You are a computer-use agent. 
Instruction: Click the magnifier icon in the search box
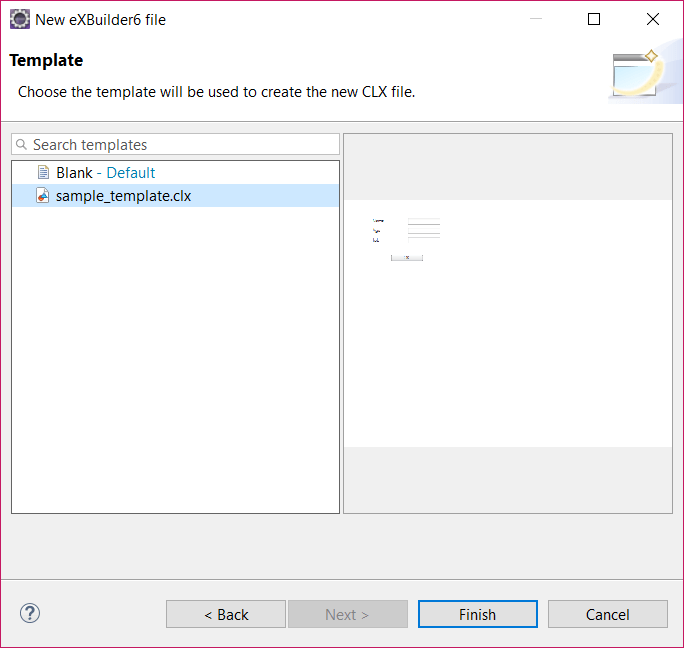[22, 145]
